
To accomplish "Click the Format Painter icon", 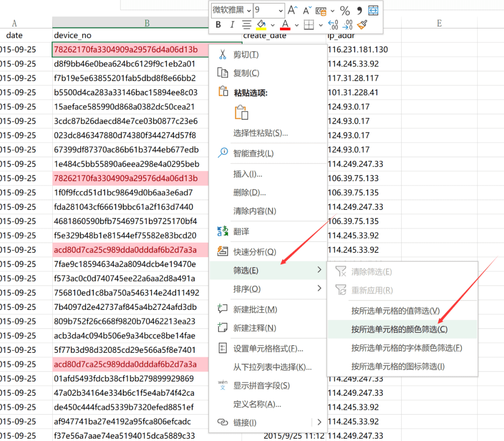I will click(363, 25).
